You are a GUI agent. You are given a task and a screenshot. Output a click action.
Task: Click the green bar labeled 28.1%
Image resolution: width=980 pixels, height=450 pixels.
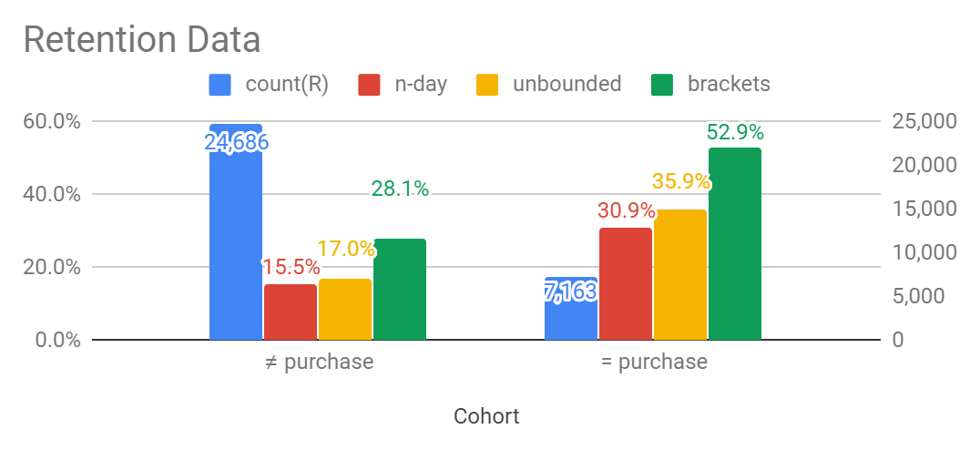pos(400,290)
